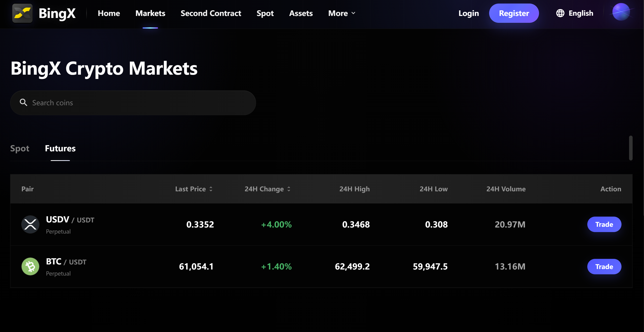Click USDV last price 0.3352
The image size is (644, 332).
(200, 224)
